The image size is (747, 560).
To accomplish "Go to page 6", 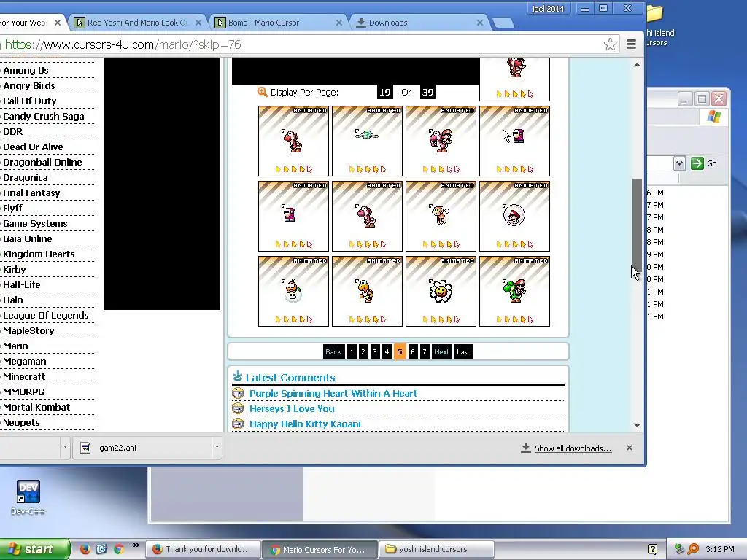I will pyautogui.click(x=413, y=351).
